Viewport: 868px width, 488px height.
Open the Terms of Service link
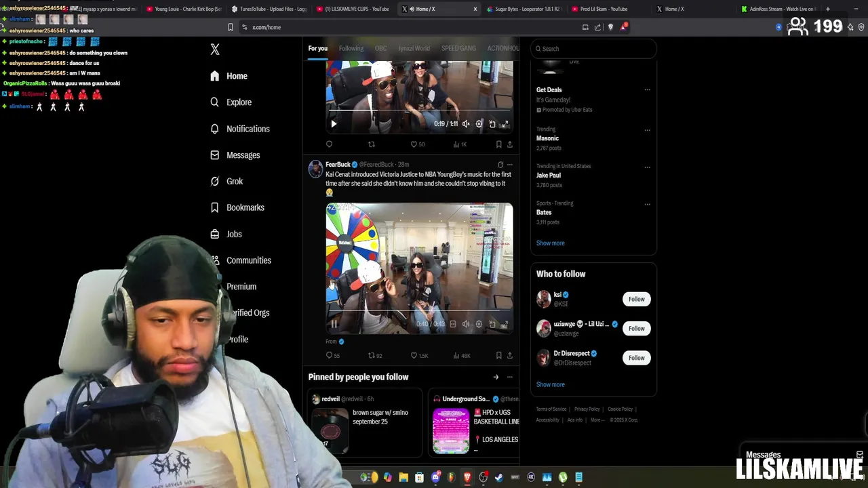pos(551,409)
